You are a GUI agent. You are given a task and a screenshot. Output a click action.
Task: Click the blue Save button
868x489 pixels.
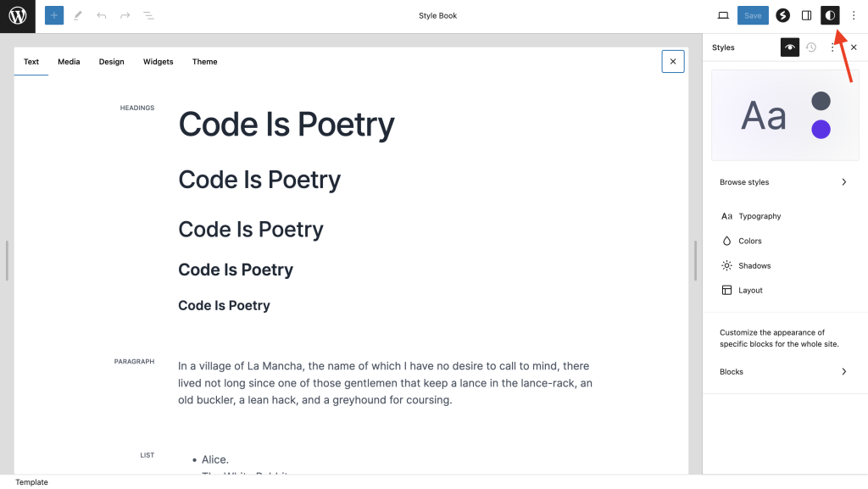pos(753,15)
